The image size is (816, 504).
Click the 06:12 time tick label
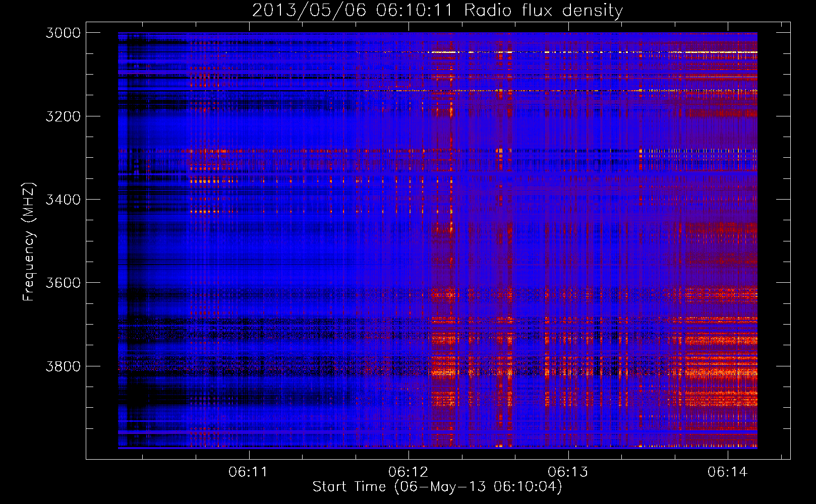(x=408, y=472)
